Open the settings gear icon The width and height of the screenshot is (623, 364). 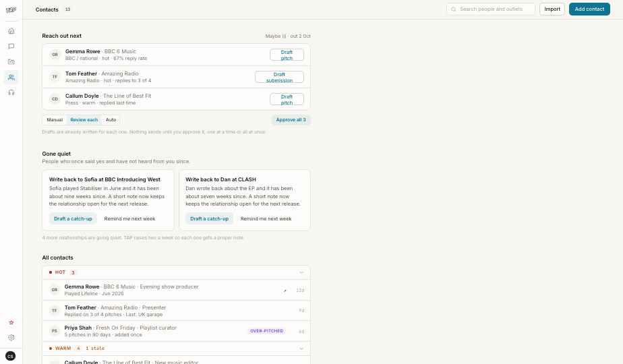coord(11,338)
